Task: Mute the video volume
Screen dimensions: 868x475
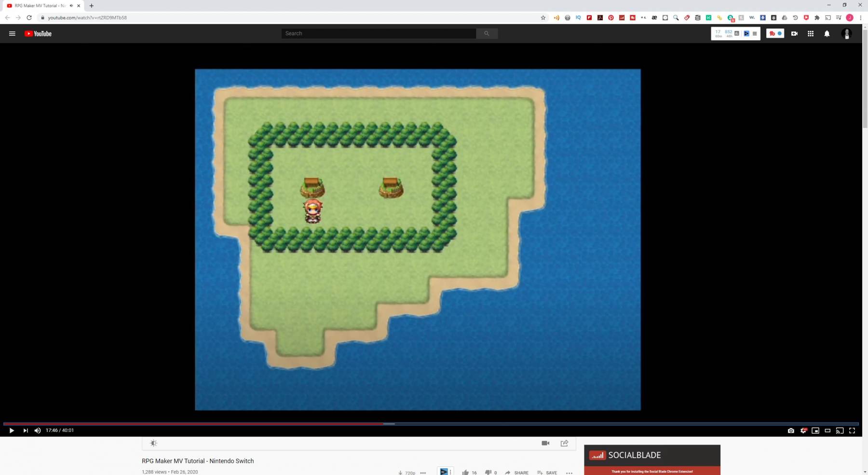Action: pyautogui.click(x=38, y=431)
